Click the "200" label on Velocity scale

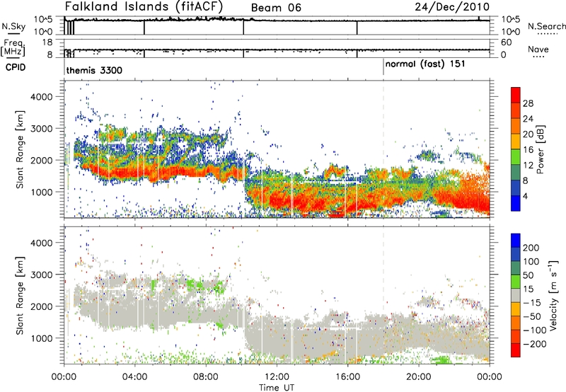coord(531,248)
